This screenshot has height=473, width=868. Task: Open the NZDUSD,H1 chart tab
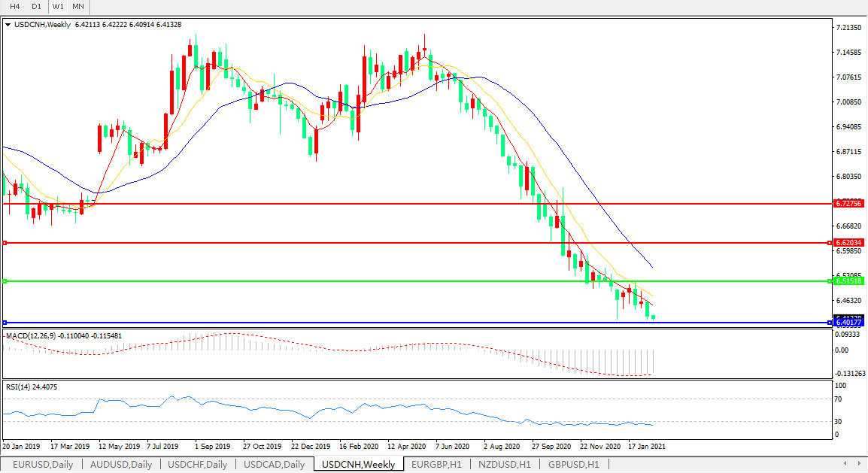point(504,464)
